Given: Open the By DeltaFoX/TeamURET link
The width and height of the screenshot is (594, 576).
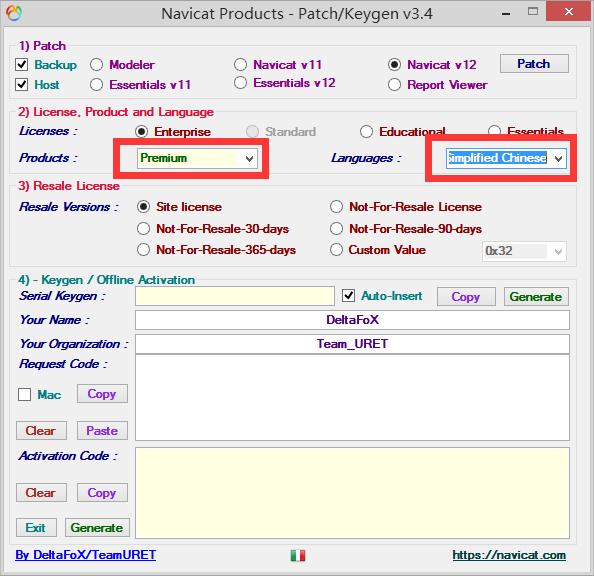Looking at the screenshot, I should (86, 555).
